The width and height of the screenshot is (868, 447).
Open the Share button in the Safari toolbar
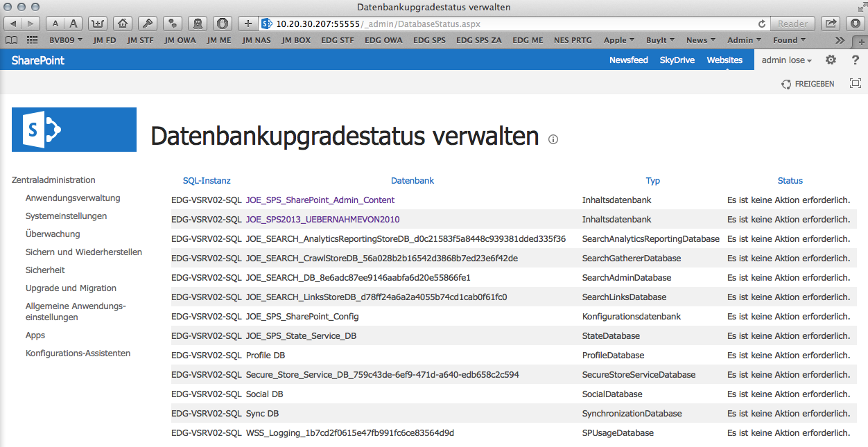pos(831,24)
